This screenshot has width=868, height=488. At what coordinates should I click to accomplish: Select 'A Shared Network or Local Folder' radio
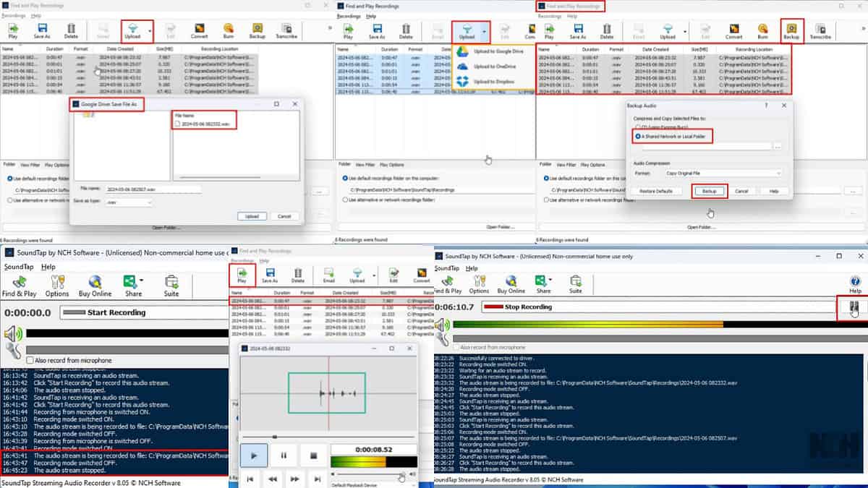(x=637, y=135)
